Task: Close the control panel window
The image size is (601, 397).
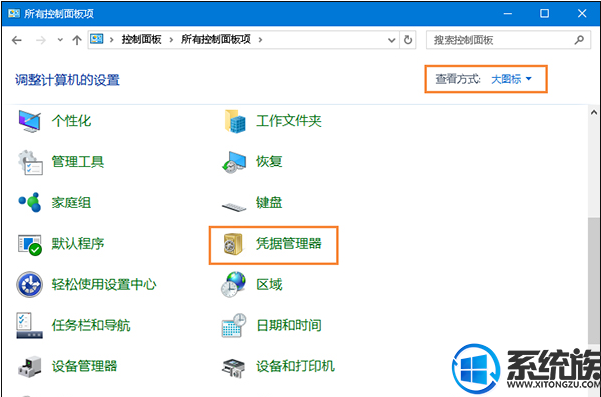Action: click(582, 14)
